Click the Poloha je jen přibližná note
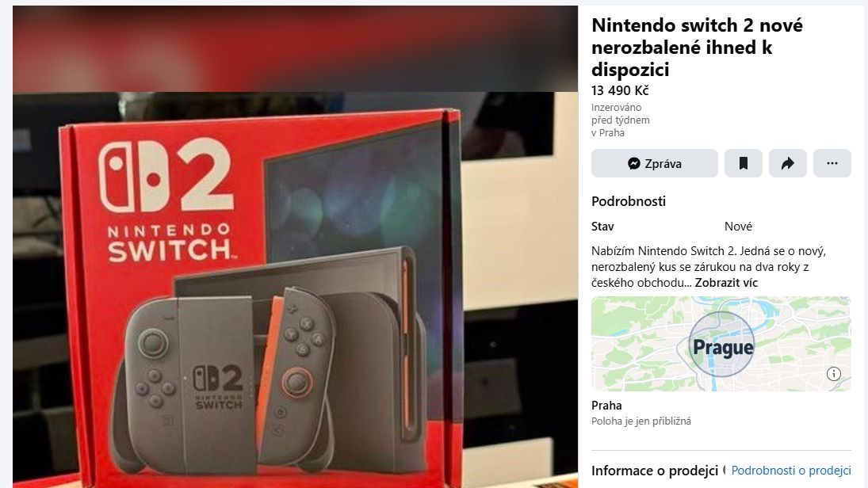The width and height of the screenshot is (868, 488). [x=641, y=421]
